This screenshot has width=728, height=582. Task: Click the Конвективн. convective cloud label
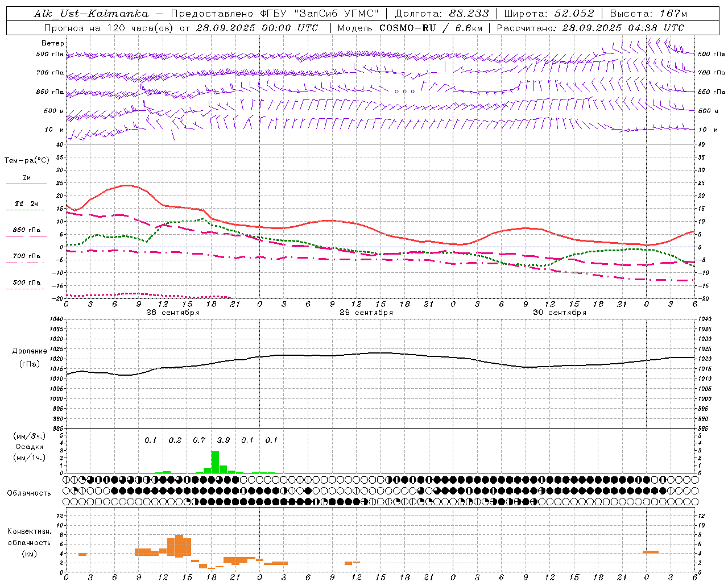pyautogui.click(x=29, y=531)
